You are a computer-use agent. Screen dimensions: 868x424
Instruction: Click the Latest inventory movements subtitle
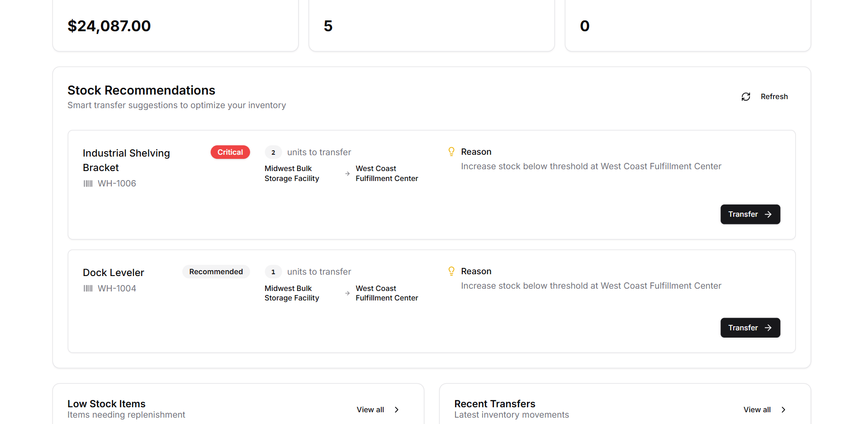(512, 414)
